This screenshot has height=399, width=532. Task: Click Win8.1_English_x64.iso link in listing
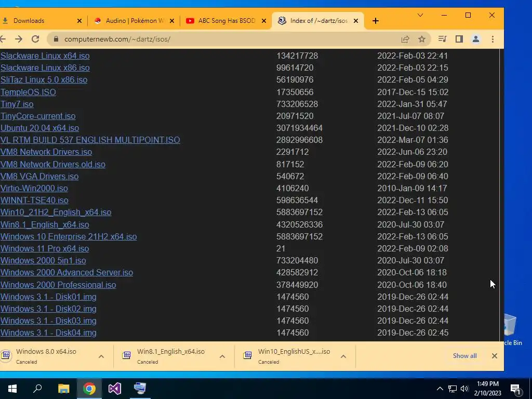(x=45, y=224)
